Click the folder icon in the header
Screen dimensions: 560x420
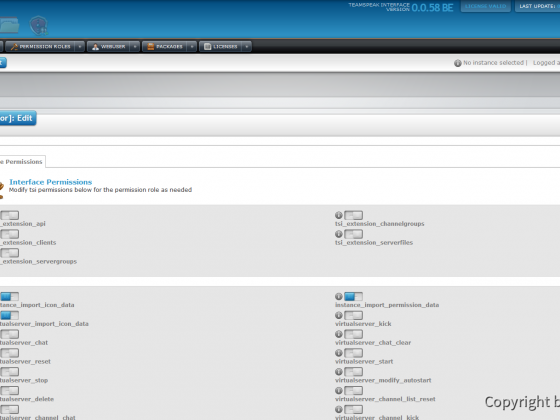point(9,26)
